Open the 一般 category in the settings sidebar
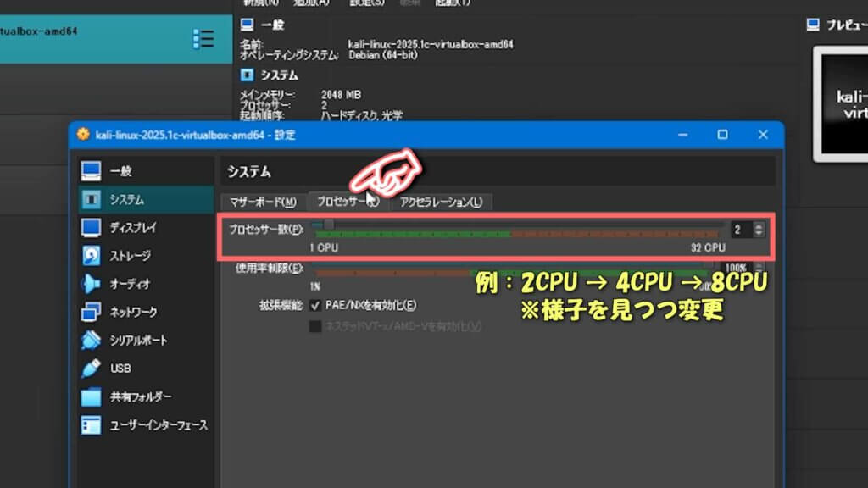Image resolution: width=868 pixels, height=488 pixels. [x=146, y=171]
